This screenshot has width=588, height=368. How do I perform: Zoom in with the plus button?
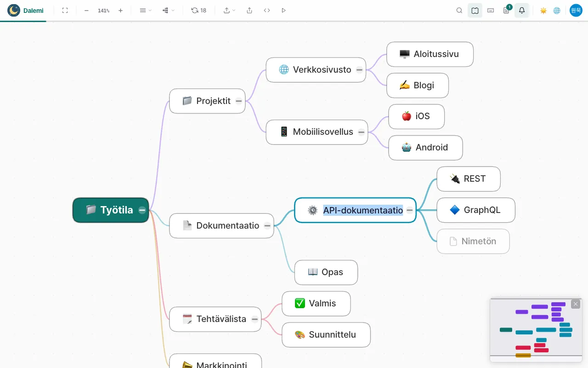click(x=120, y=10)
